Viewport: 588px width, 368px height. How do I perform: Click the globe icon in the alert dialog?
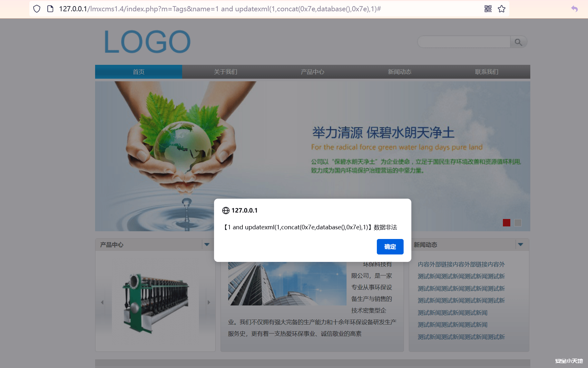click(x=226, y=210)
